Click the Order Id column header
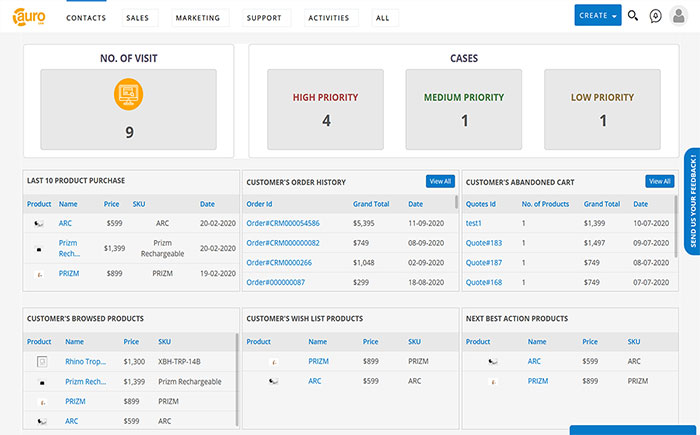700x435 pixels. 259,204
